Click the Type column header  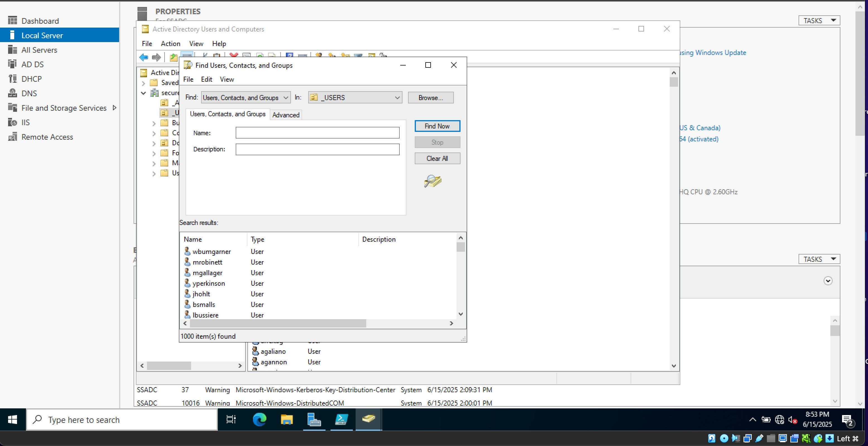coord(303,239)
